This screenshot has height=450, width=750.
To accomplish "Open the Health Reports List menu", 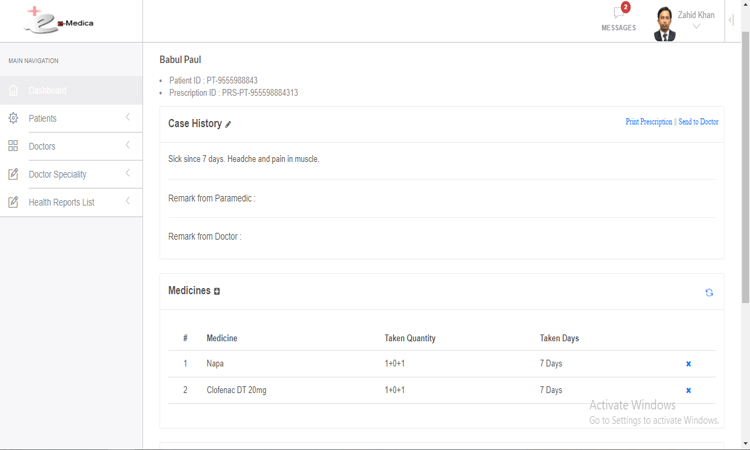I will [61, 202].
